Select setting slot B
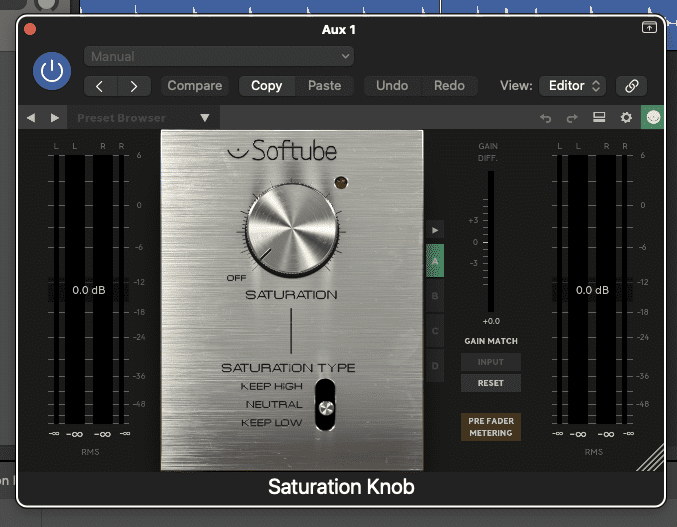677x527 pixels. click(435, 296)
